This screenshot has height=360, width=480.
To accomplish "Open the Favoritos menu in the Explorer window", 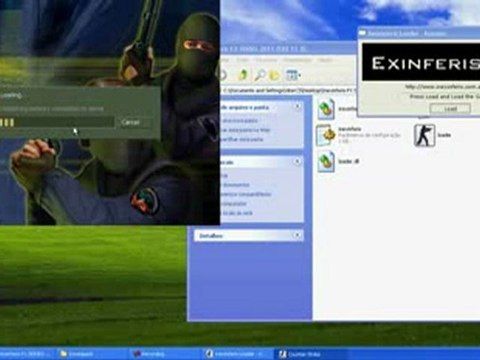I will (266, 60).
